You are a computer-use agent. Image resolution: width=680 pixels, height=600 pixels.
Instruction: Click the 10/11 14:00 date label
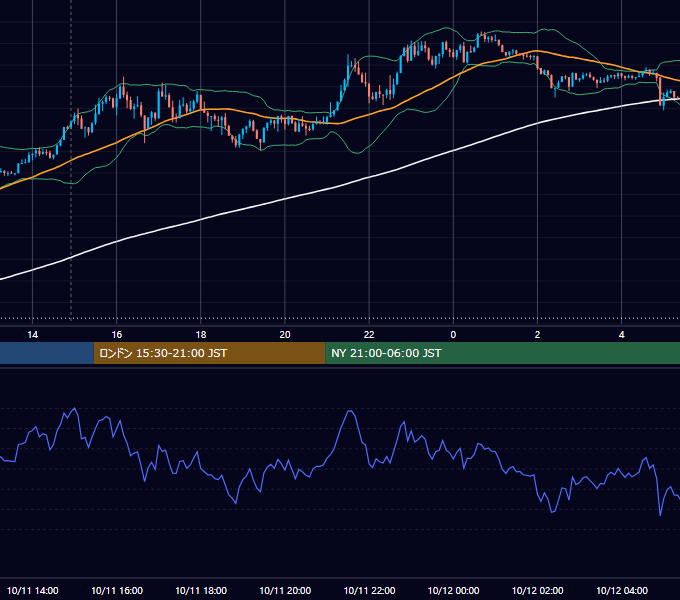(33, 590)
